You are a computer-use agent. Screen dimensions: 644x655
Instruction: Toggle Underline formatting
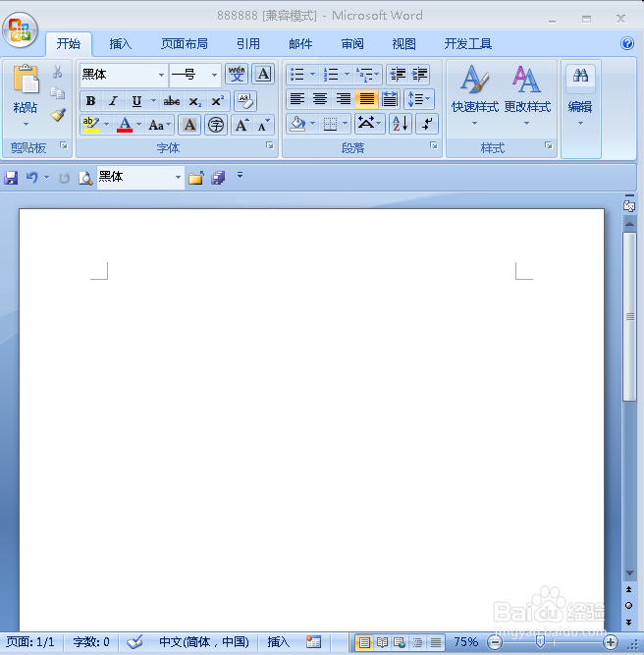tap(136, 101)
